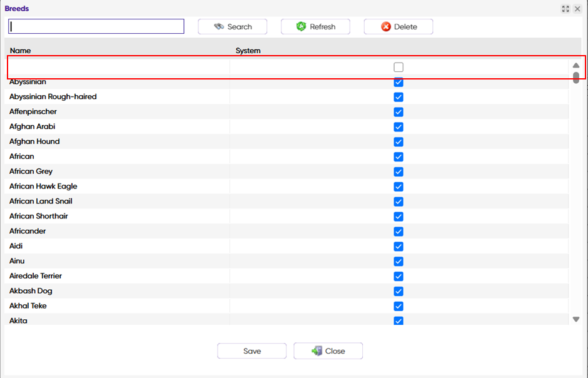Click the Search button with binoculars icon
588x378 pixels.
(x=233, y=27)
